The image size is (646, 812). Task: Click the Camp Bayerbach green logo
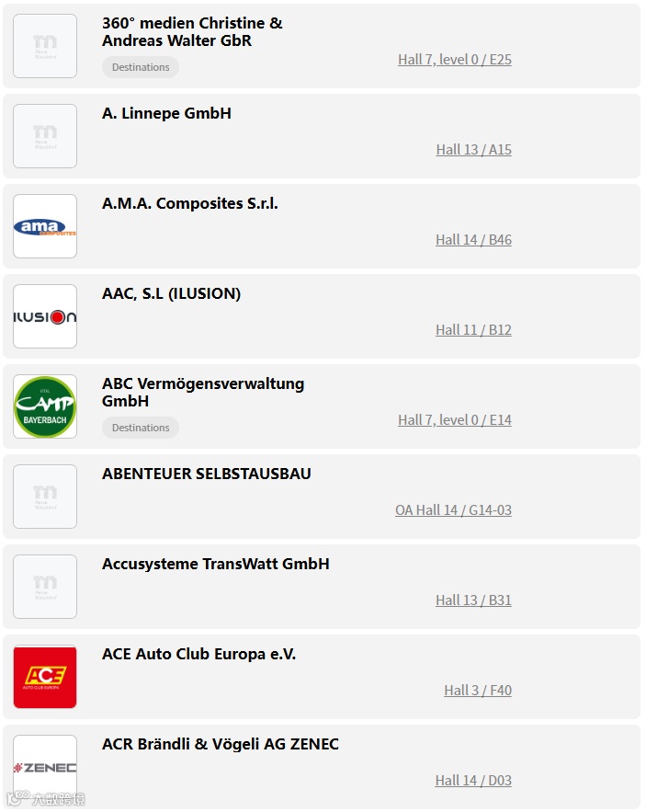tap(45, 406)
